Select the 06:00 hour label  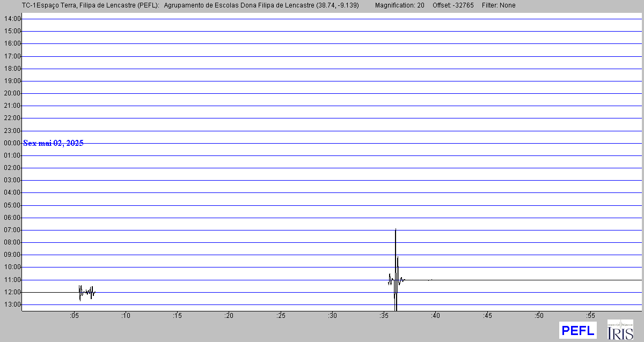(12, 218)
